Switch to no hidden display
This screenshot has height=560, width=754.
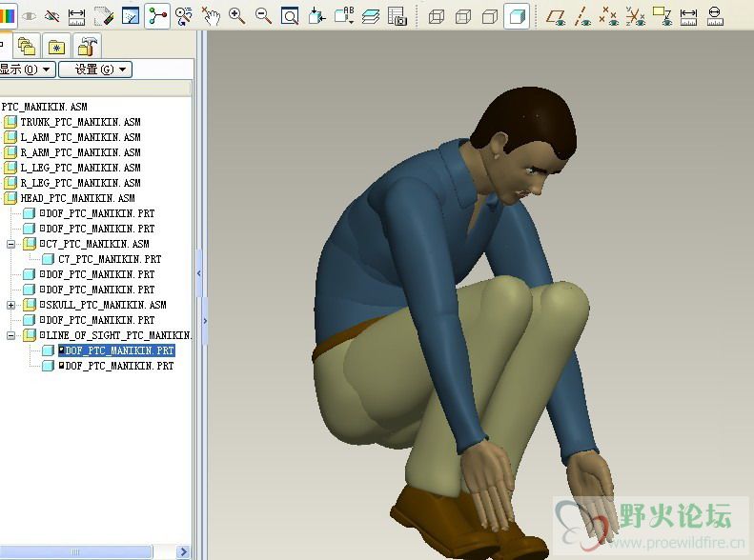490,17
